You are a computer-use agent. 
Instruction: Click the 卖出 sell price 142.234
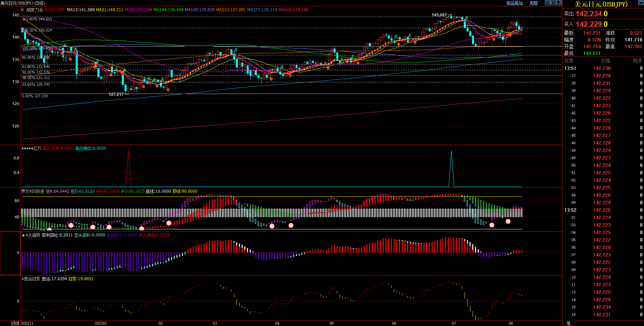pyautogui.click(x=588, y=14)
